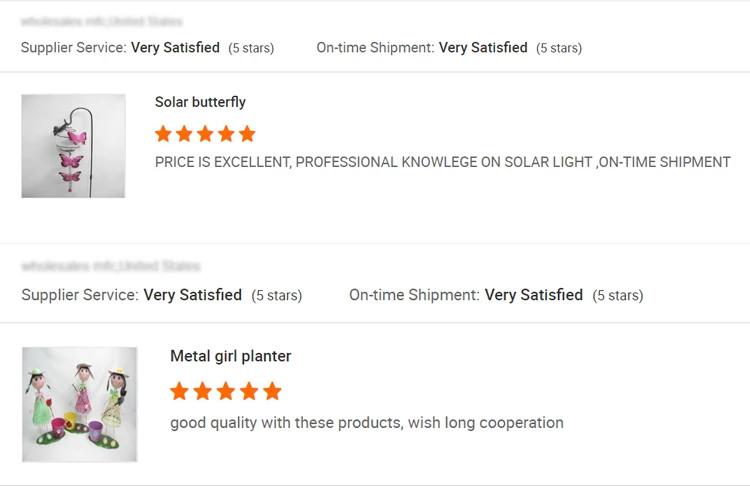Viewport: 750px width, 486px height.
Task: Click the first star under Solar butterfly
Action: (x=163, y=134)
